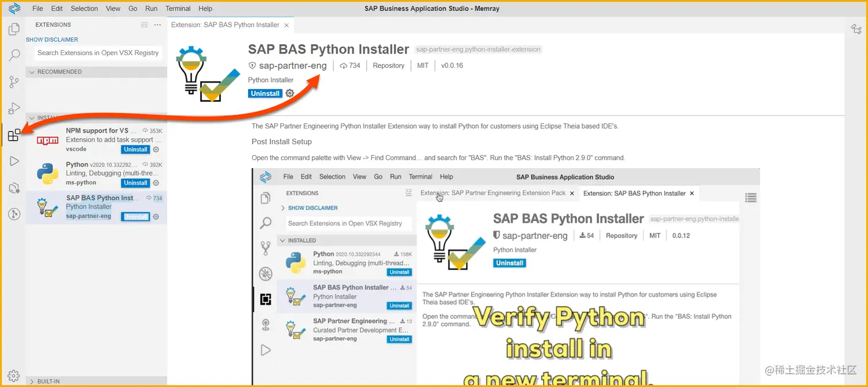Open the Terminal menu
Viewport: 868px width, 387px height.
(x=178, y=9)
